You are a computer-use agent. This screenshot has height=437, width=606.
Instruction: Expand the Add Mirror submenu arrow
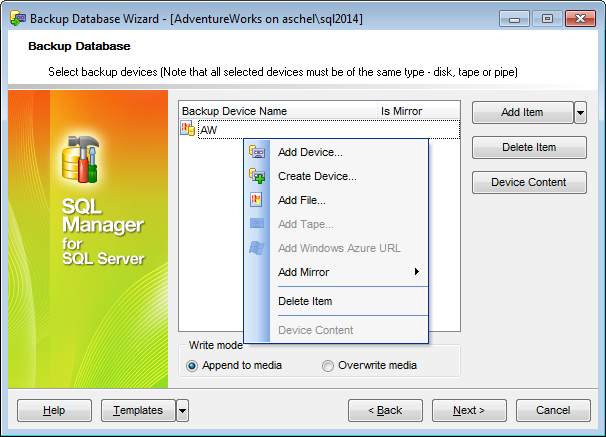click(417, 272)
